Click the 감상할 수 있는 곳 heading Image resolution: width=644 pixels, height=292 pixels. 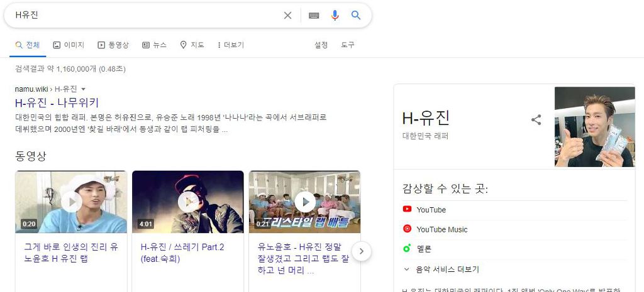coord(445,189)
